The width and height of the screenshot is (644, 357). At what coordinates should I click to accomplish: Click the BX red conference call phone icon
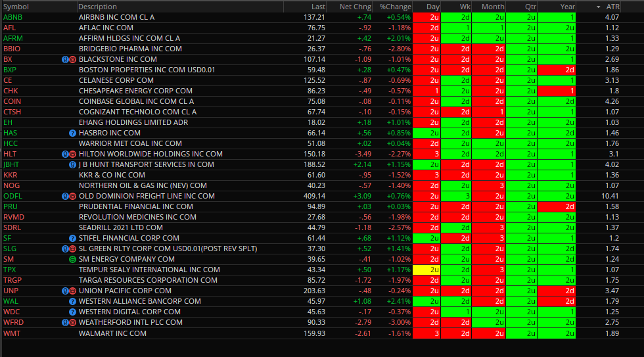pos(73,60)
